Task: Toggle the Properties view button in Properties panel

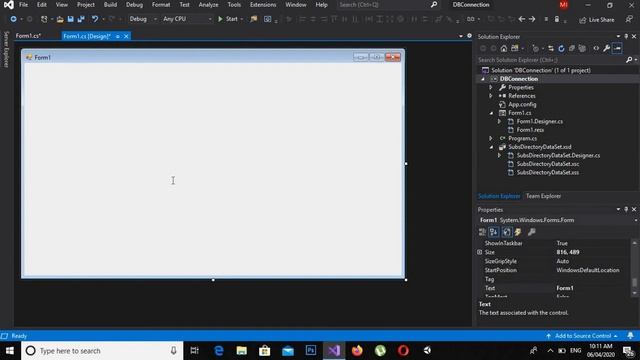Action: coord(507,232)
